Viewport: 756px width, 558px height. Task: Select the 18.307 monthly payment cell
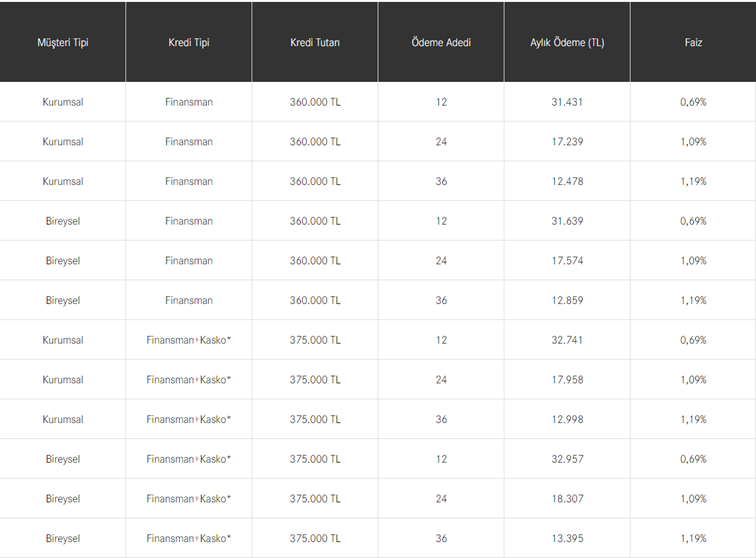(567, 499)
